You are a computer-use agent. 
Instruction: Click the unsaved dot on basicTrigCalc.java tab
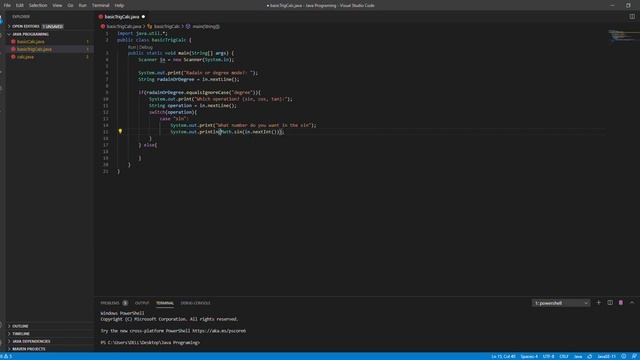click(143, 17)
